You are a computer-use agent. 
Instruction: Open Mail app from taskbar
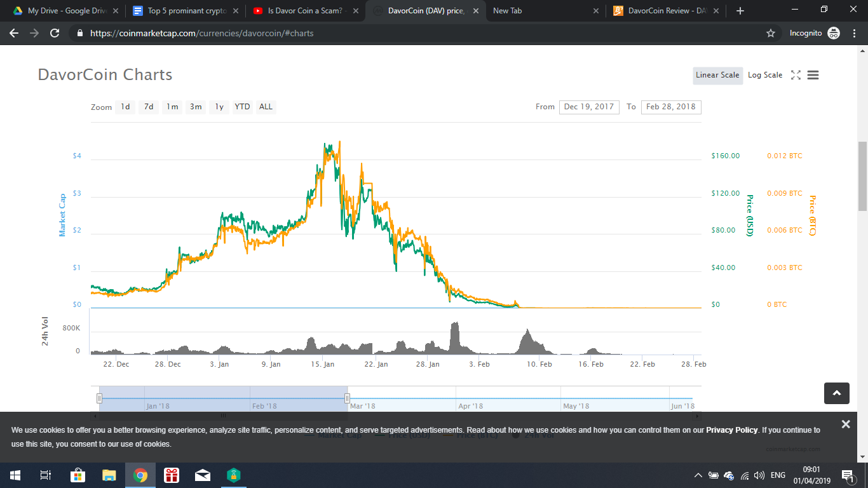203,475
